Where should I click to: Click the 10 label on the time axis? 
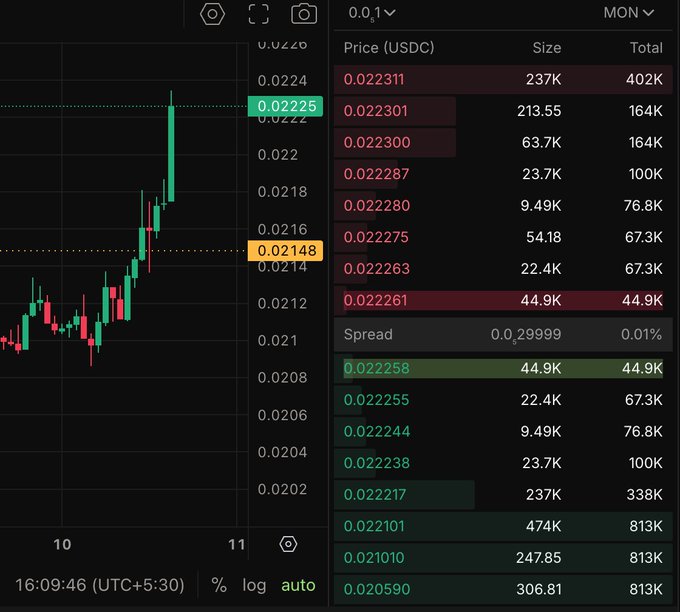(62, 544)
